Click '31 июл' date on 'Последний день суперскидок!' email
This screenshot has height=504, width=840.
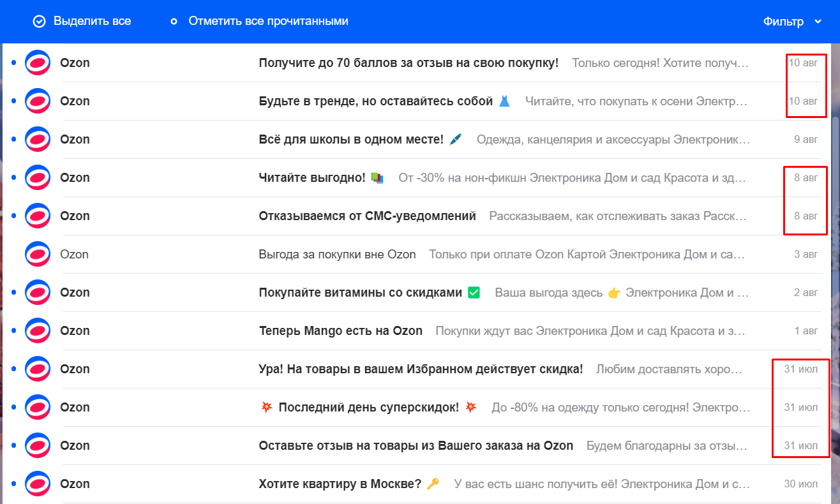point(801,407)
